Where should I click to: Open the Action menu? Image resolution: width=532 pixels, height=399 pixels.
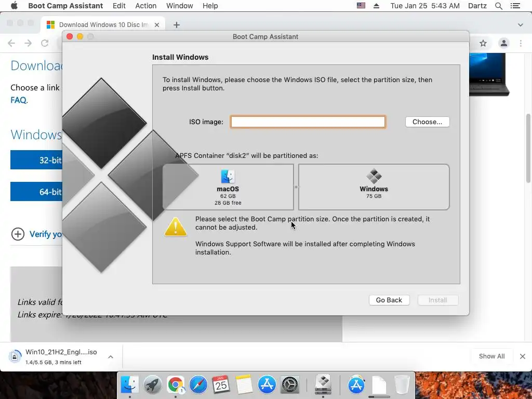(x=146, y=6)
